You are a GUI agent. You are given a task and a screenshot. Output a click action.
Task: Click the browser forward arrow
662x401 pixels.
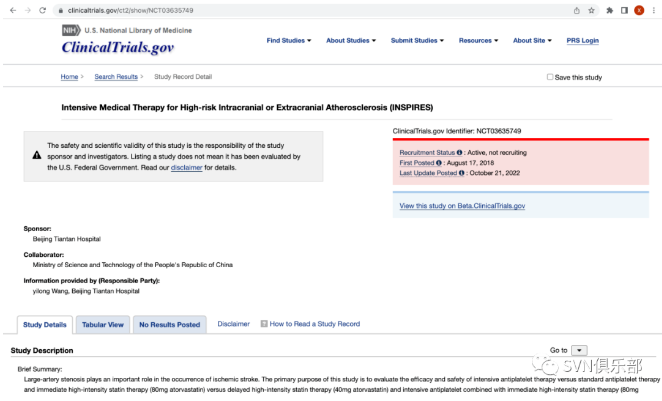pos(28,11)
